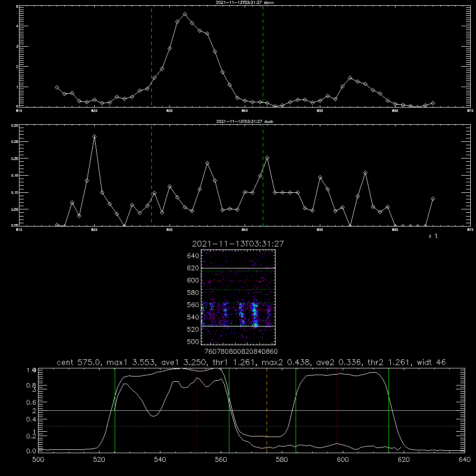Click the tallest dusk peak at 820
The image size is (476, 476).
(x=94, y=137)
